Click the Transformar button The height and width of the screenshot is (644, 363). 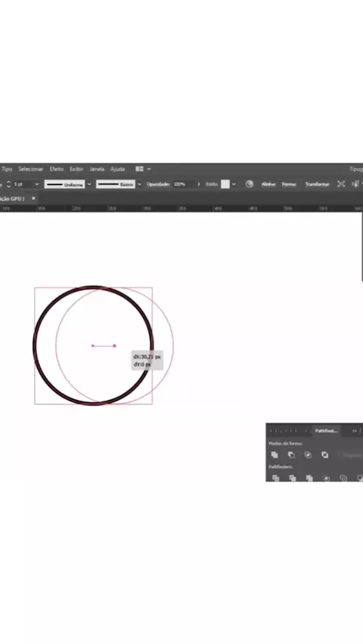(x=317, y=184)
